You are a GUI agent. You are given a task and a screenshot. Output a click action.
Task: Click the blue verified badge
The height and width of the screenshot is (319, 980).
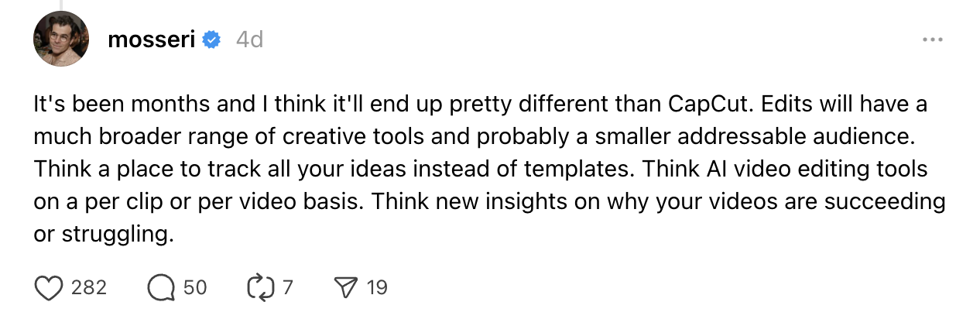(211, 39)
